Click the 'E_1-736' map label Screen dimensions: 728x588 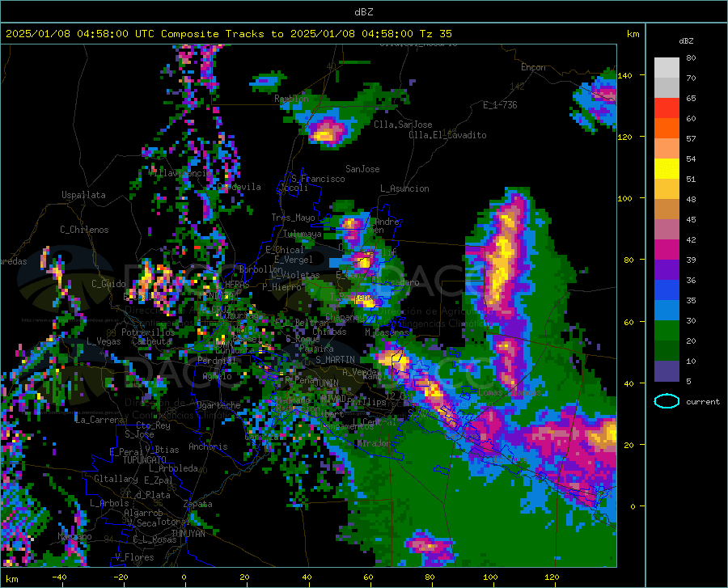(x=500, y=105)
